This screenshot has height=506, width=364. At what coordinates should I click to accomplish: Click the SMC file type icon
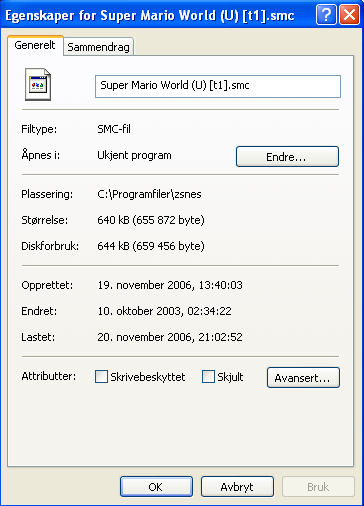[38, 84]
